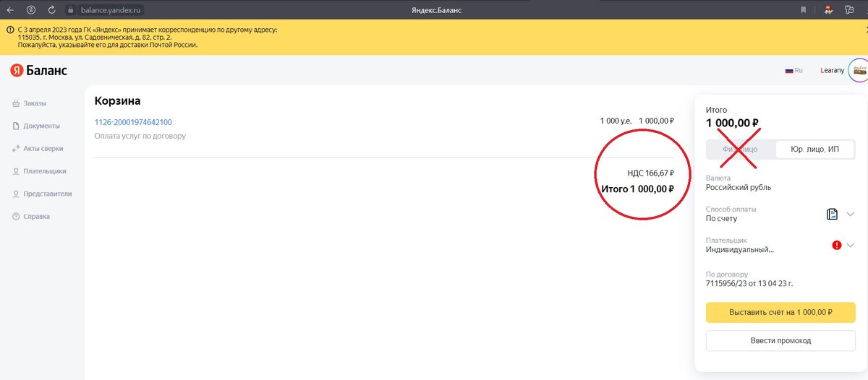868x380 pixels.
Task: Bookmark this page with the bookmark icon
Action: [804, 10]
